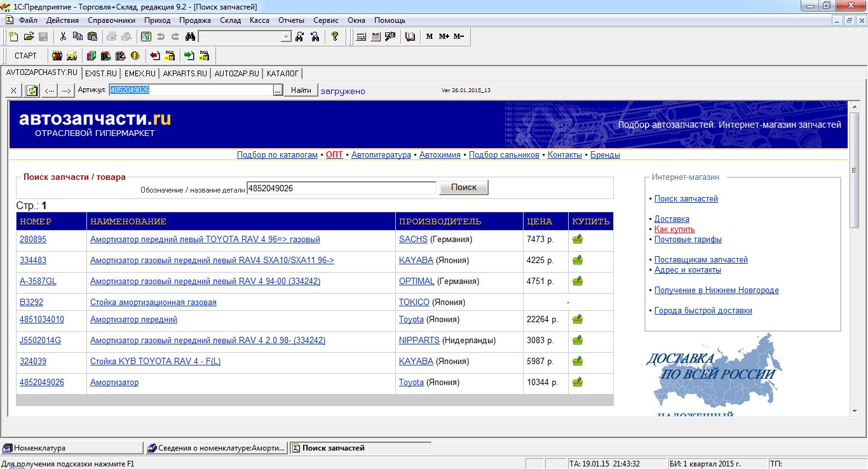This screenshot has width=868, height=469.
Task: Click the Cut scissors icon
Action: (63, 36)
